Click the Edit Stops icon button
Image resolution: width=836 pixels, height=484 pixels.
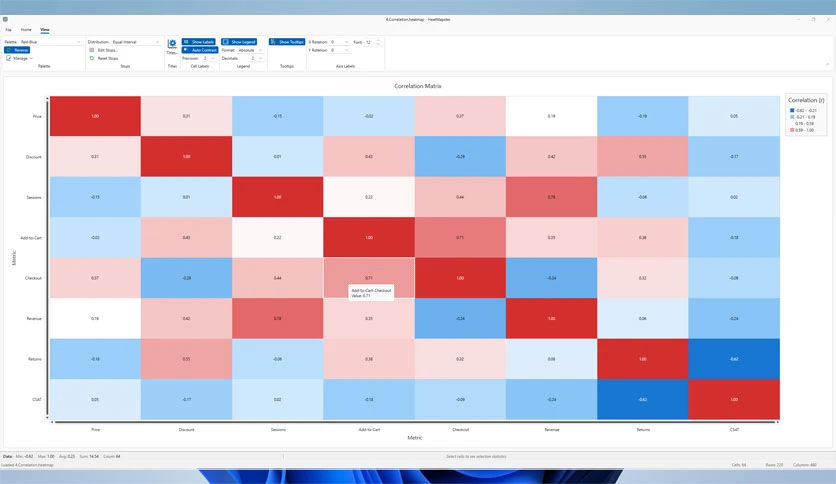coord(92,50)
